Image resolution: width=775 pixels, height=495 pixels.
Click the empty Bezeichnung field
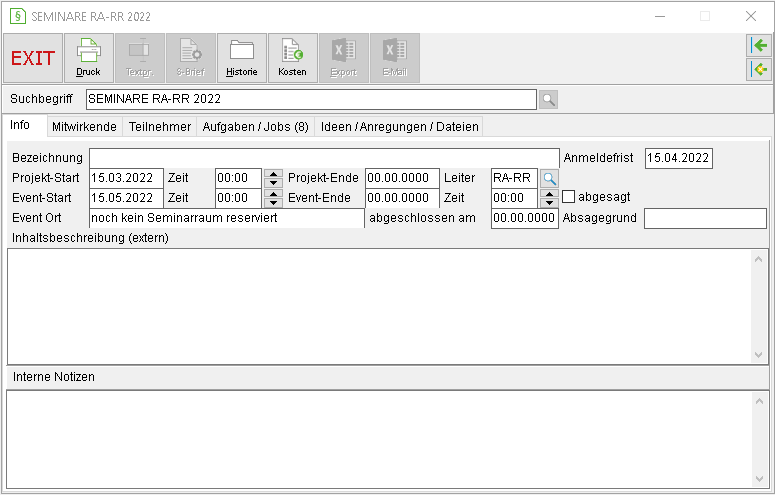[x=324, y=158]
